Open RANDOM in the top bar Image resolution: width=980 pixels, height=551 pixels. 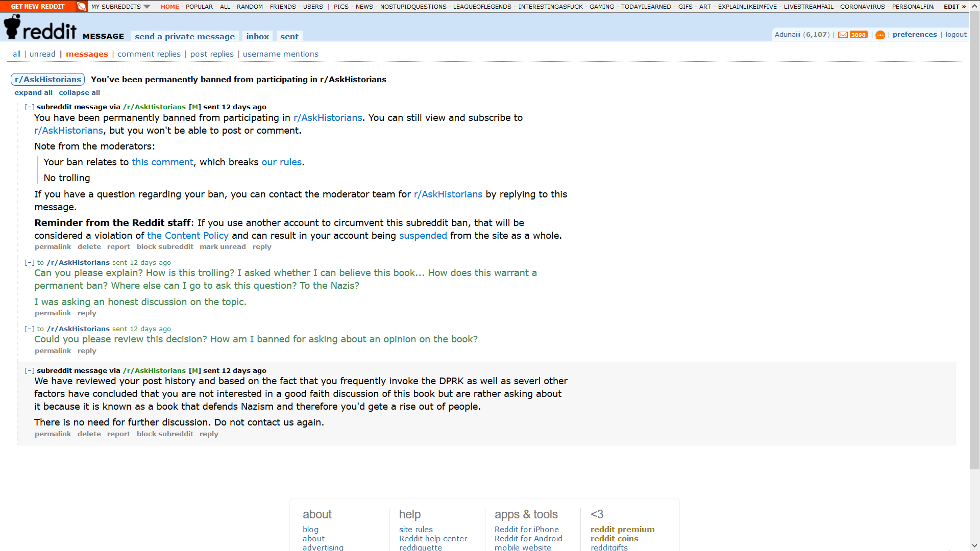(250, 7)
